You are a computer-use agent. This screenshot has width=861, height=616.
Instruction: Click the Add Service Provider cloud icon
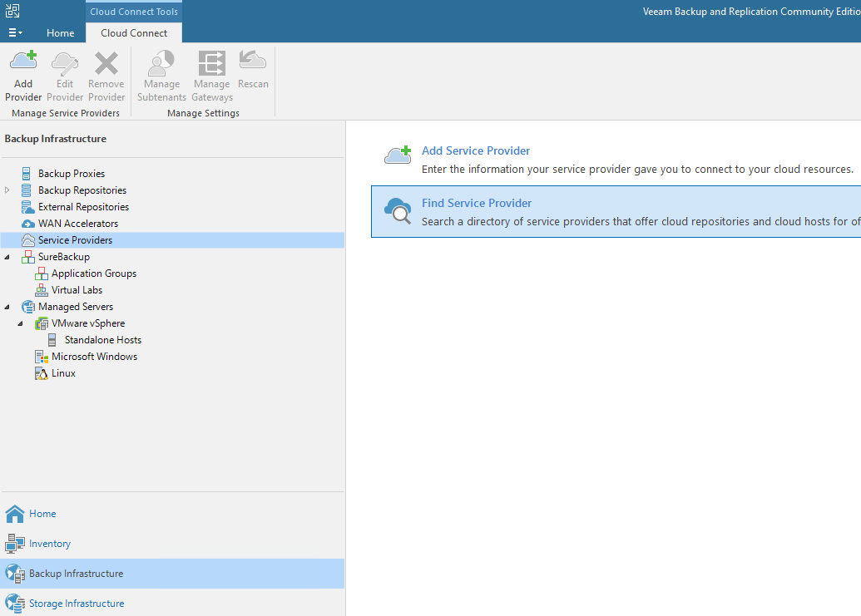point(398,155)
